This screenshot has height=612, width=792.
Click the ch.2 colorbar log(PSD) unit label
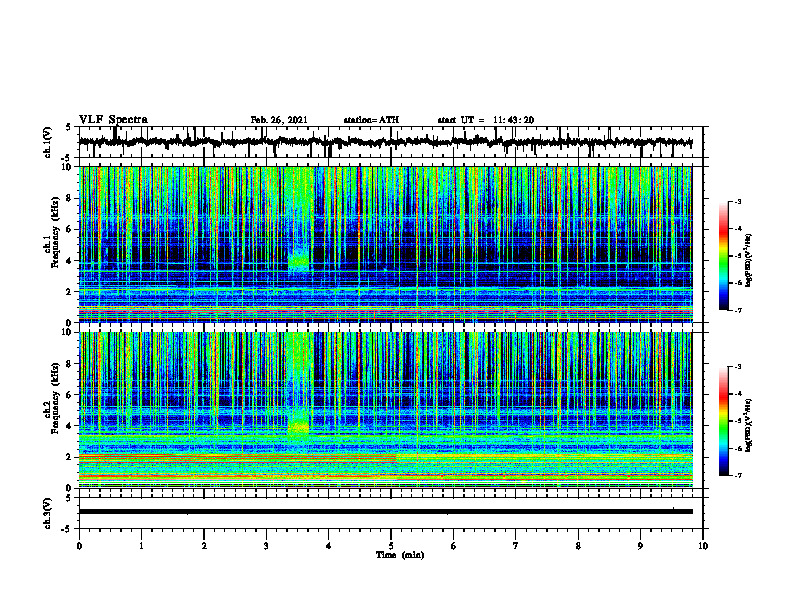tap(749, 425)
